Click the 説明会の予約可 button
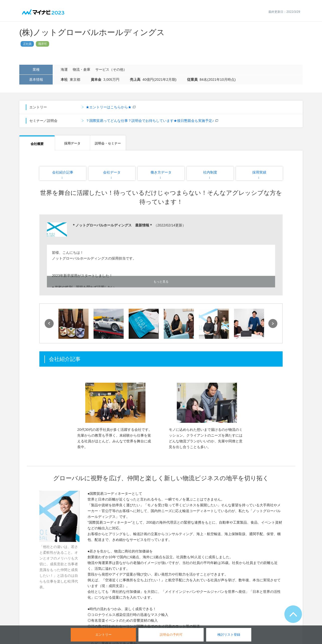Image resolution: width=322 pixels, height=644 pixels. click(x=171, y=635)
